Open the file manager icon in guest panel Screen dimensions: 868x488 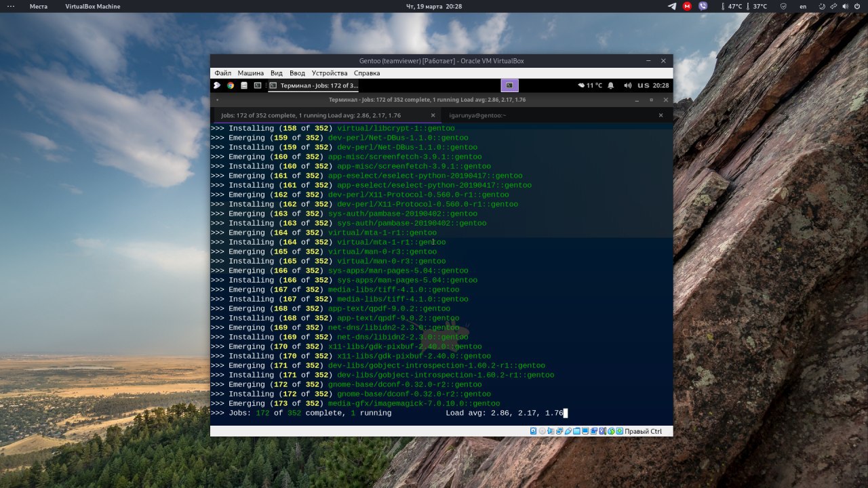pyautogui.click(x=244, y=85)
